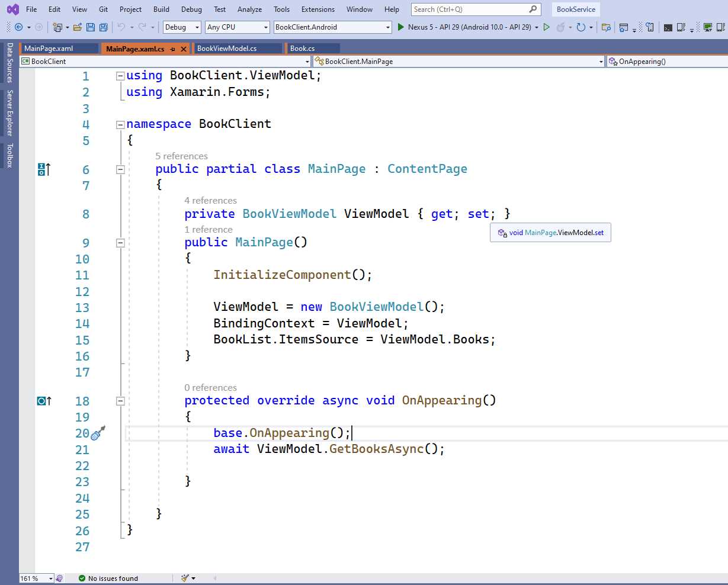The height and width of the screenshot is (585, 728).
Task: Open the Nexus 5 device selection dropdown arrow
Action: [x=537, y=27]
